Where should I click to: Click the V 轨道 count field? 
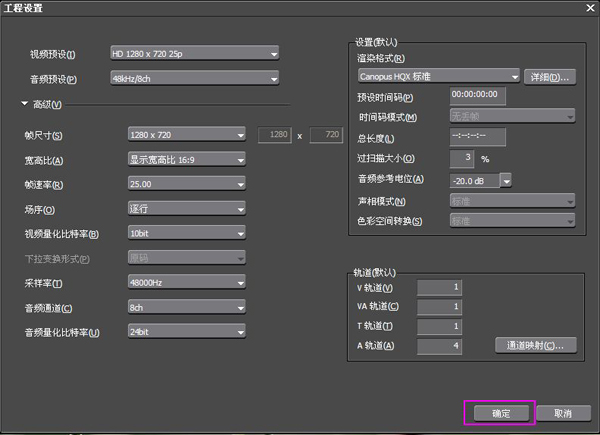[x=439, y=287]
